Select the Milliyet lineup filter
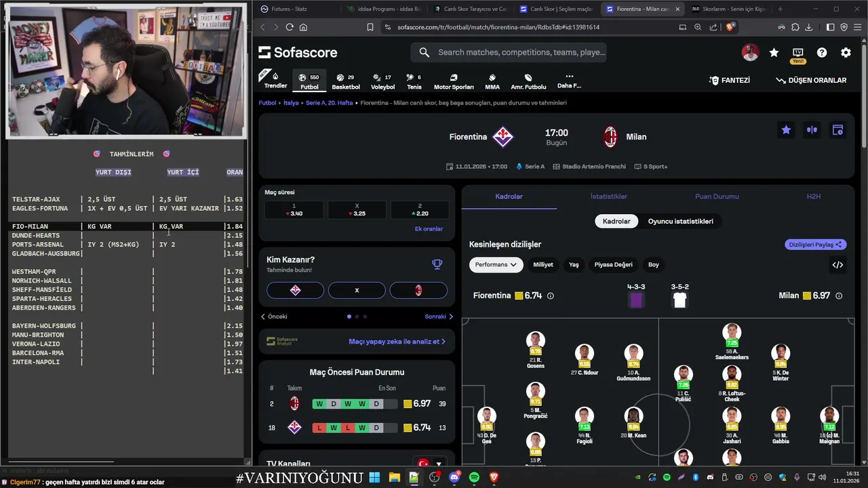Viewport: 868px width, 488px height. 543,264
